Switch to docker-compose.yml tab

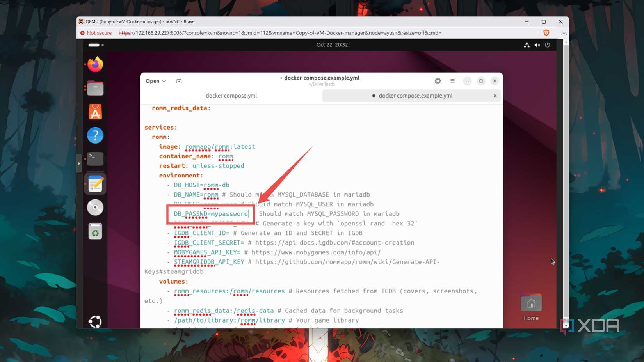click(231, 96)
